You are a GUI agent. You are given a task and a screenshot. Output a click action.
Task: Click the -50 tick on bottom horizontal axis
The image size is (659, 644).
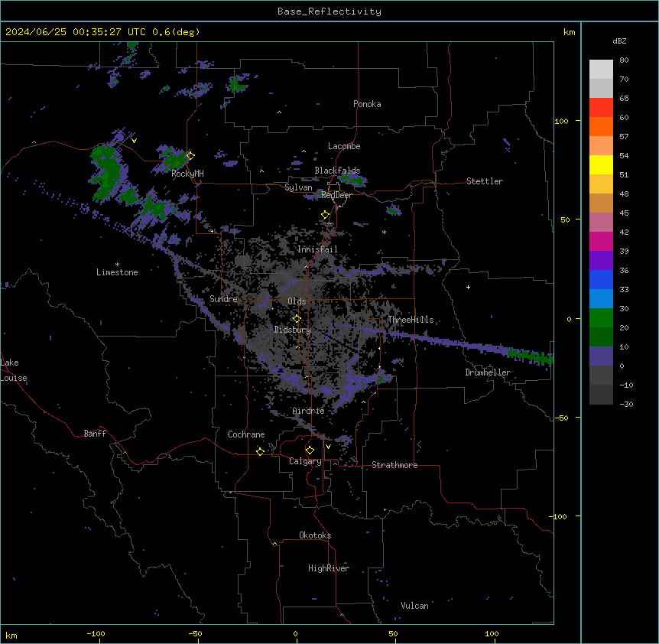click(195, 633)
